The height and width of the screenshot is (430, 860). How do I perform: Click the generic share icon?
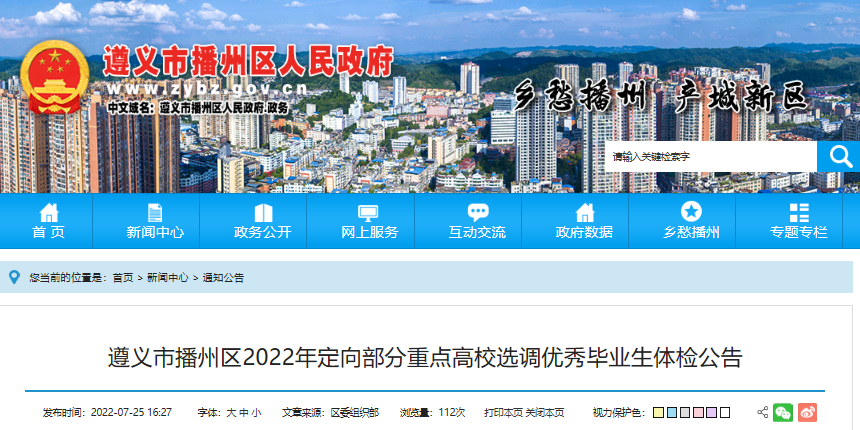pyautogui.click(x=762, y=412)
